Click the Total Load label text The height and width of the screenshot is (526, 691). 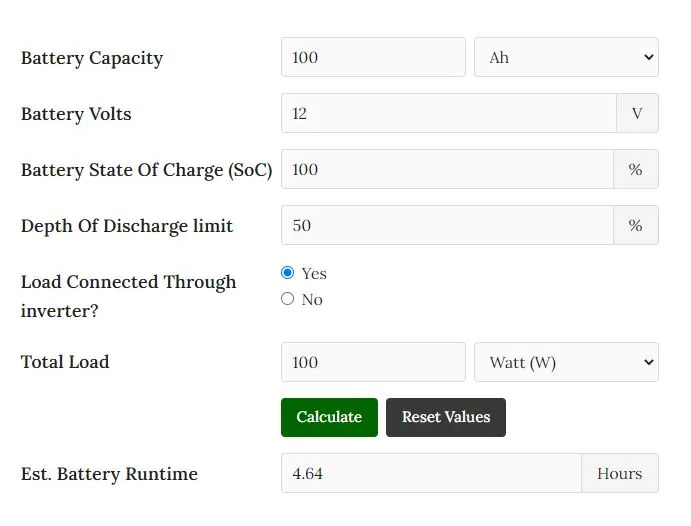65,362
